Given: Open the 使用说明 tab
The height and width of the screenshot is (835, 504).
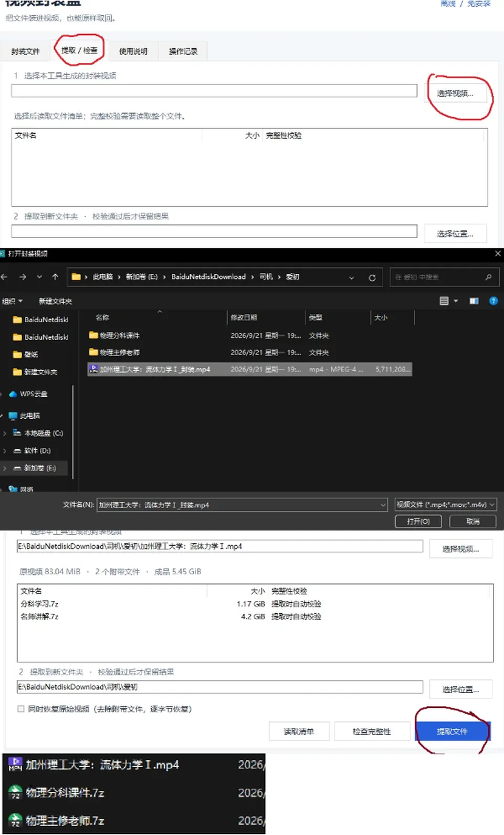Looking at the screenshot, I should 133,51.
